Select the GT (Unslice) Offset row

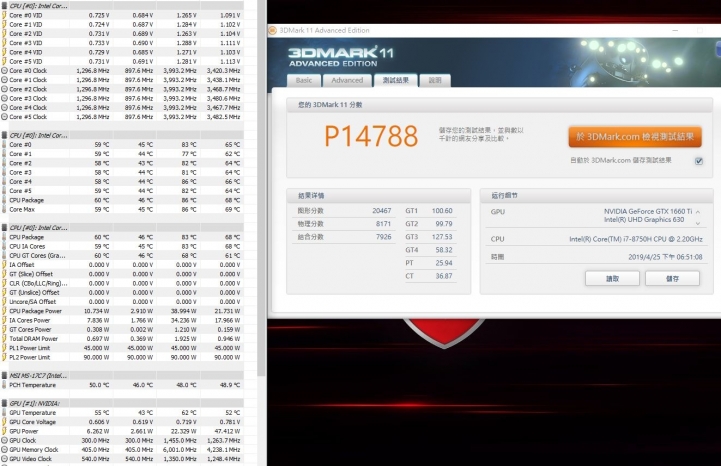click(122, 293)
